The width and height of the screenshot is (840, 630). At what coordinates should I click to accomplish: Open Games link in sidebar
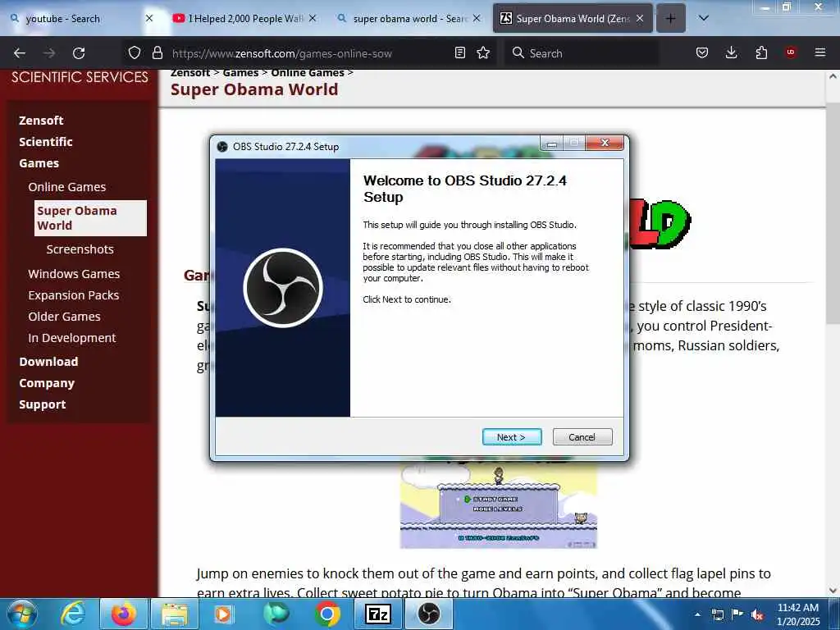coord(39,163)
